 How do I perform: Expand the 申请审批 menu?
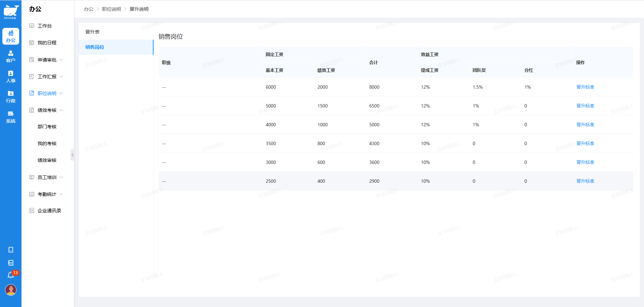tap(47, 60)
